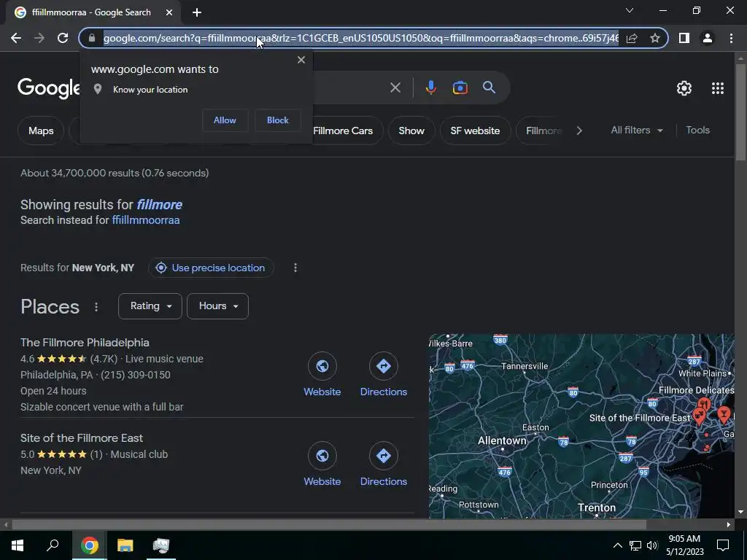The height and width of the screenshot is (560, 747).
Task: Open the places map thumbnail
Action: pyautogui.click(x=581, y=426)
